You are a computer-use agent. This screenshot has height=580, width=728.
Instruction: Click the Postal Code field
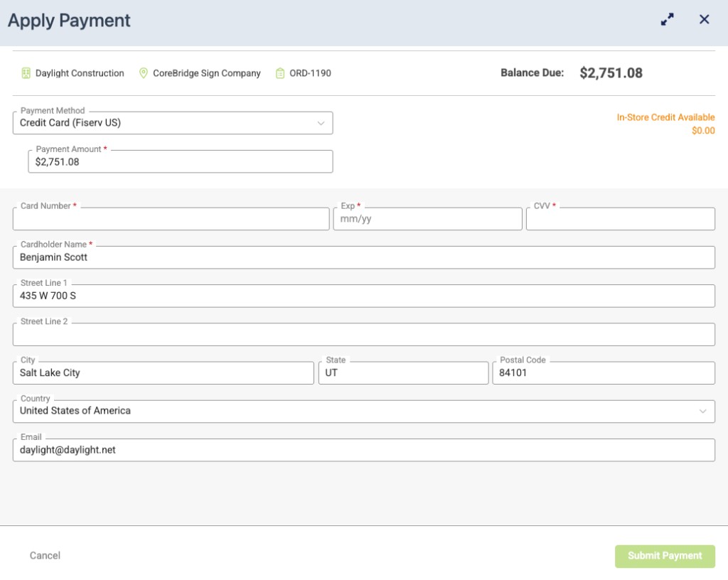coord(604,372)
